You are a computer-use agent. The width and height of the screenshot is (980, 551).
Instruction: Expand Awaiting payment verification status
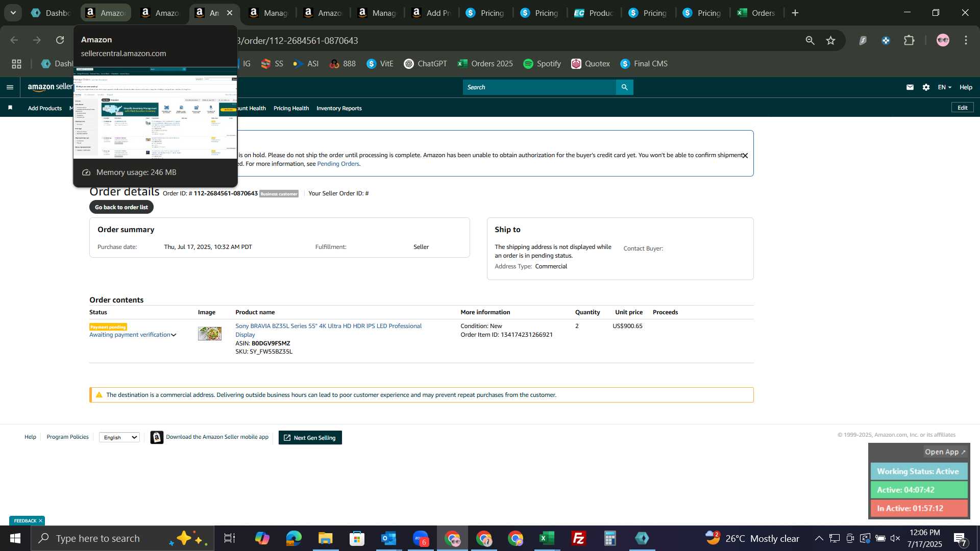point(133,335)
